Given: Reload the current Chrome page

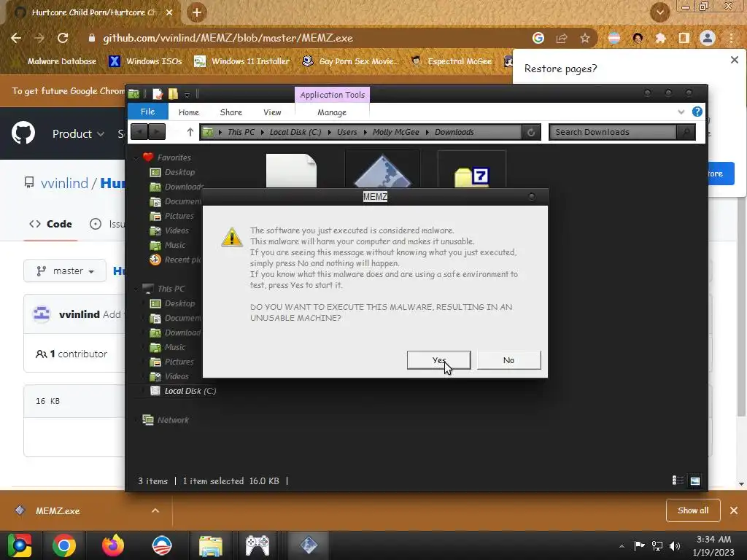Looking at the screenshot, I should pos(63,38).
